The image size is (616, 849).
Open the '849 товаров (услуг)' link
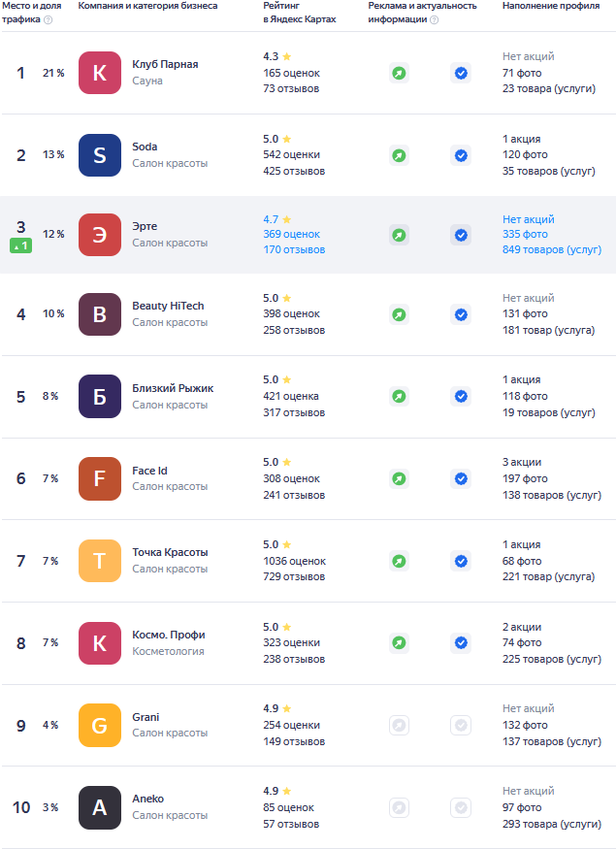pyautogui.click(x=552, y=249)
